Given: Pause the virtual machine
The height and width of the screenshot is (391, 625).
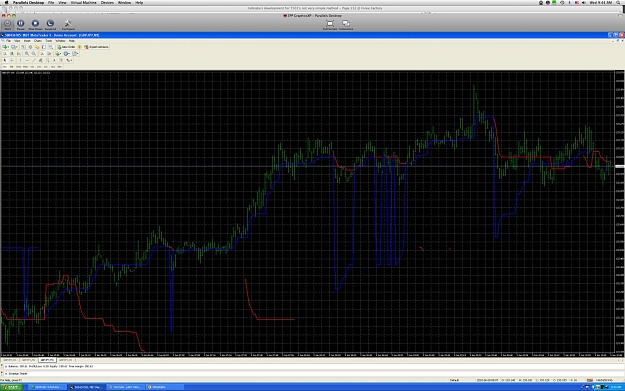Looking at the screenshot, I should (21, 24).
